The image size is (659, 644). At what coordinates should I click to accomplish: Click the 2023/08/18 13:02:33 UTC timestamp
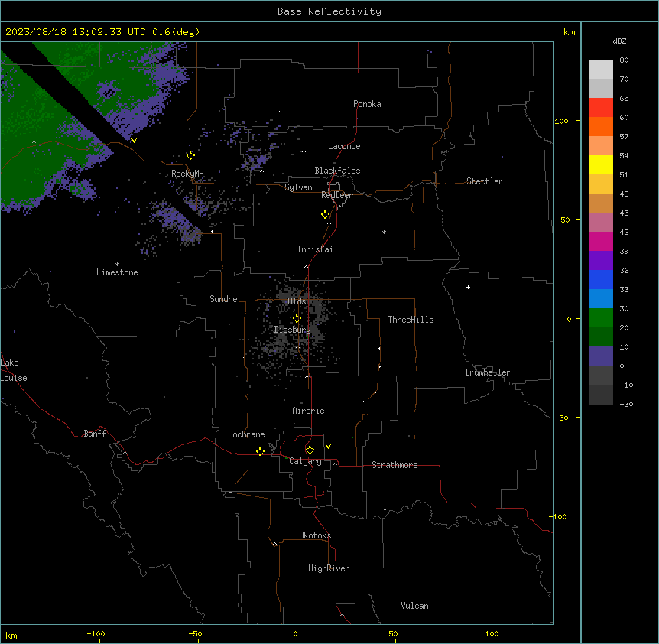[76, 32]
